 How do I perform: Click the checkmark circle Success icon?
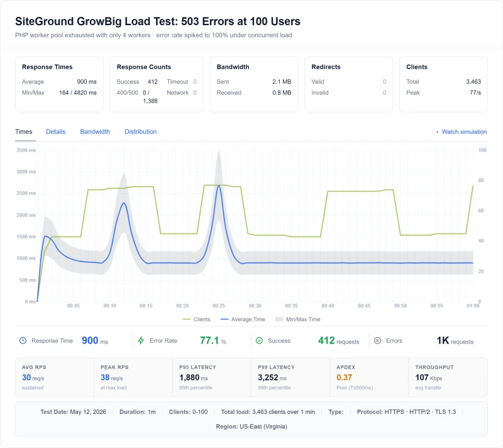coord(259,340)
